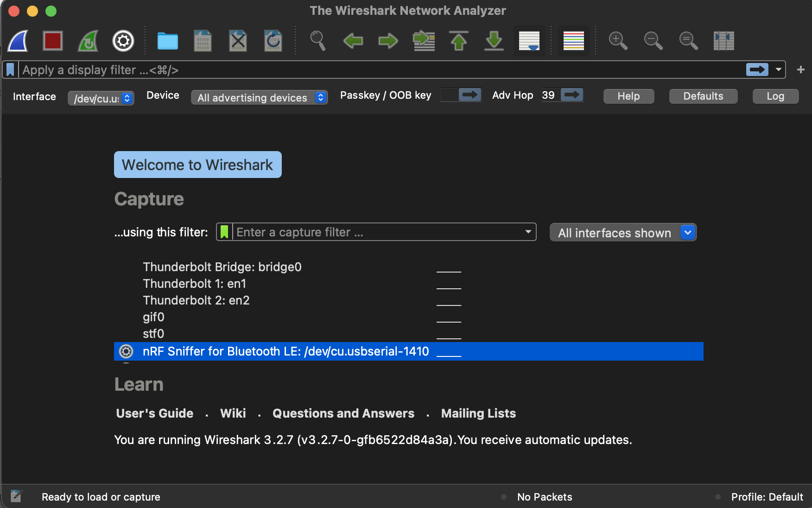Click capture file properties status icon
Image resolution: width=812 pixels, height=508 pixels.
click(x=16, y=496)
